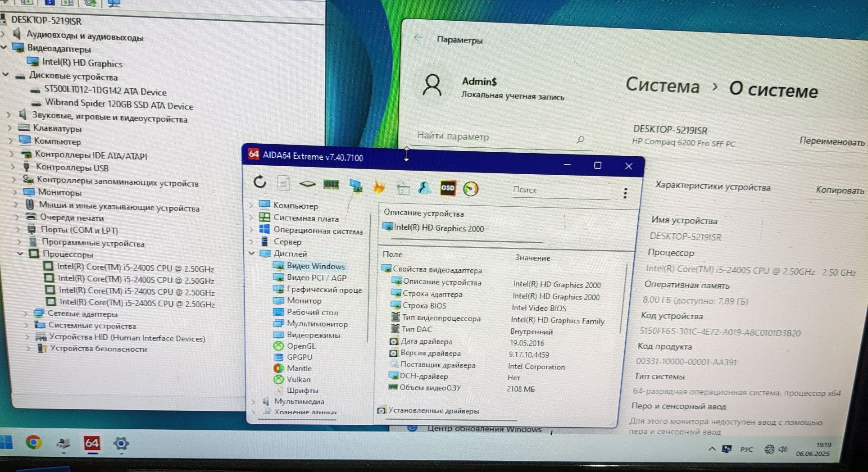This screenshot has width=868, height=472.
Task: Click into the AIDA64 Поиск search field
Action: click(x=561, y=191)
